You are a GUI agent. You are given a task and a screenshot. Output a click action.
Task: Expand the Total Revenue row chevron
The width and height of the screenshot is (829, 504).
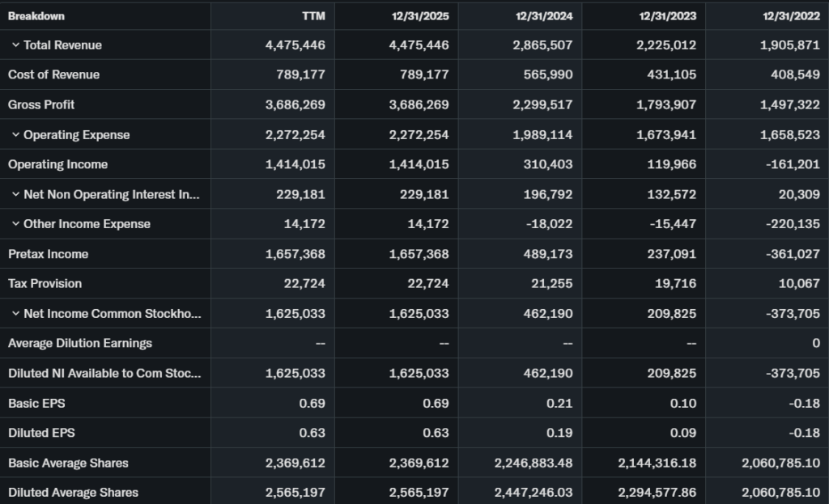coord(15,45)
